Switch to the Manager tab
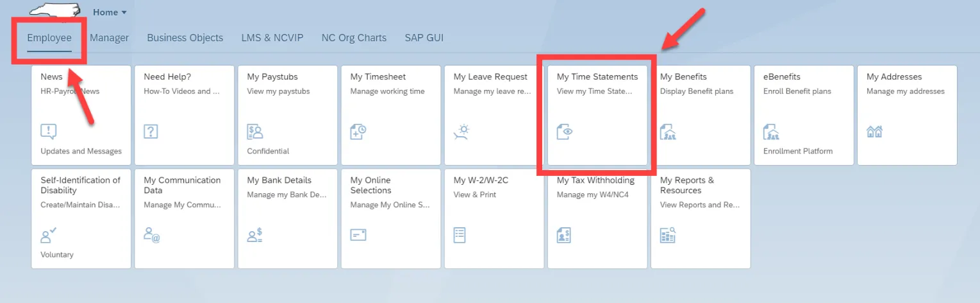Viewport: 980px width, 303px height. point(109,38)
